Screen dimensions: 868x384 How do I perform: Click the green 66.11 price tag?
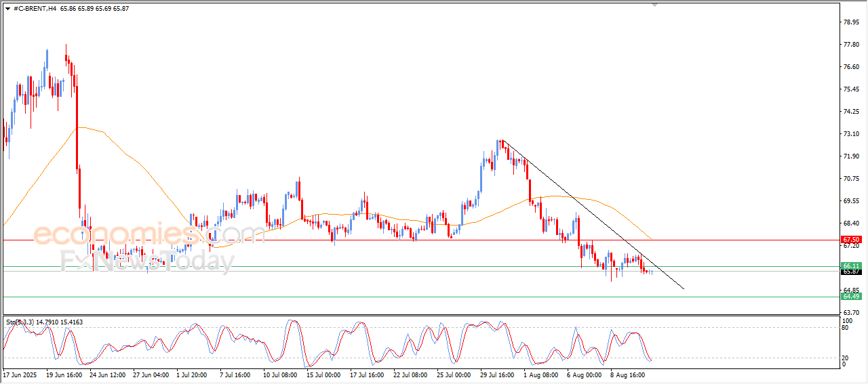851,265
